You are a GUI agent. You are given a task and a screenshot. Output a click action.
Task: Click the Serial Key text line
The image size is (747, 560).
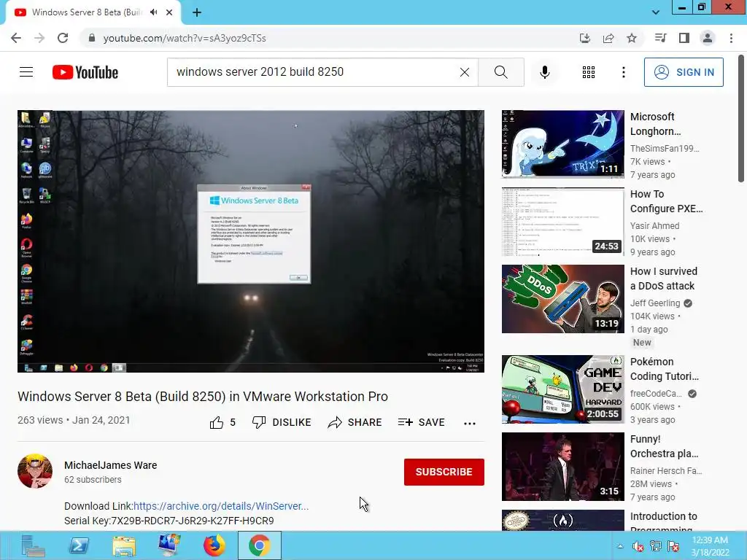pyautogui.click(x=169, y=521)
